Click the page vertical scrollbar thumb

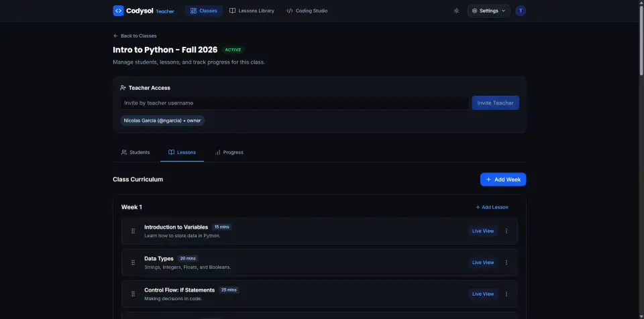[x=641, y=39]
